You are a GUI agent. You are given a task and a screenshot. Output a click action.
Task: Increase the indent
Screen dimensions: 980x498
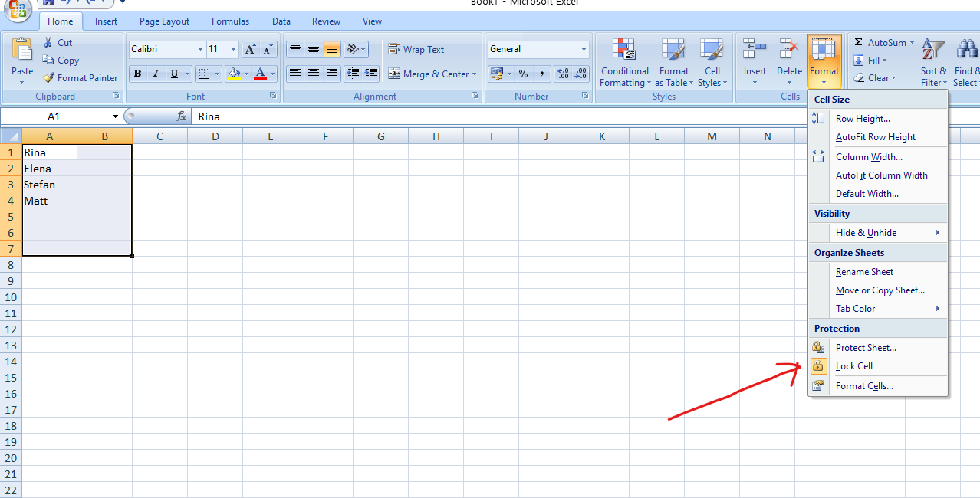[x=370, y=74]
